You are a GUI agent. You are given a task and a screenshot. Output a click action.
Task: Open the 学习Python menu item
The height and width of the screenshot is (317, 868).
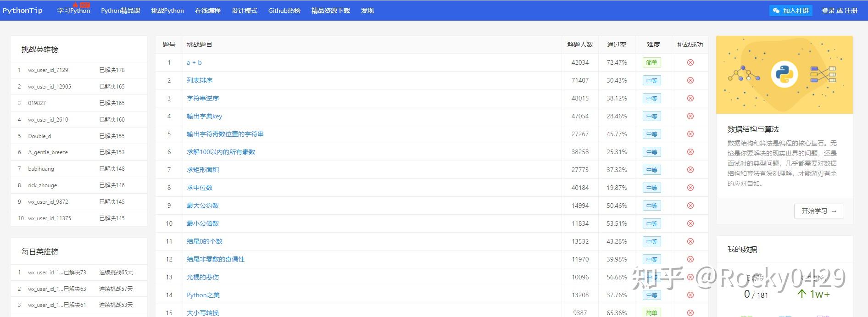click(x=73, y=11)
